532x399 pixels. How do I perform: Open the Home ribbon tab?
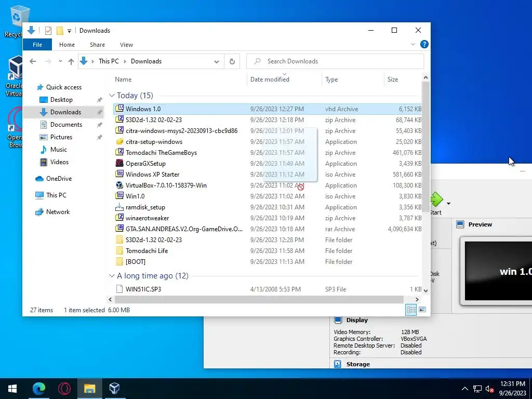[67, 45]
